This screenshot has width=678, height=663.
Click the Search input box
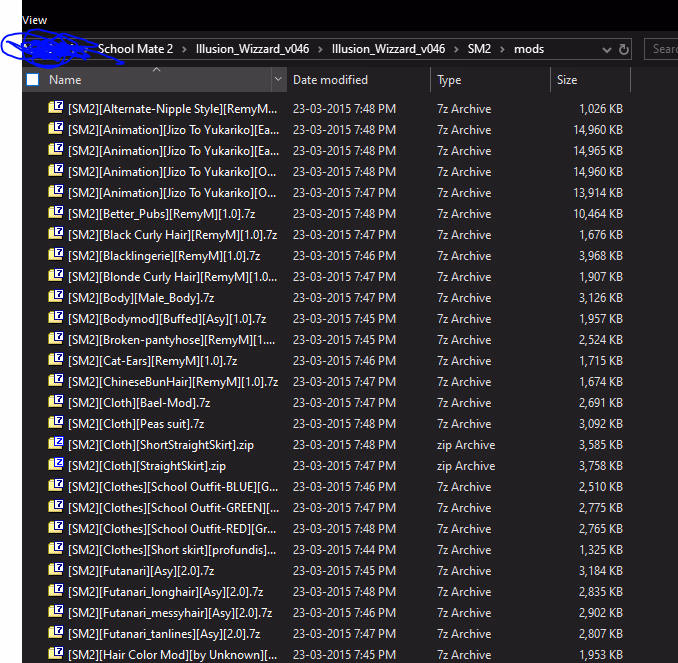click(x=661, y=49)
